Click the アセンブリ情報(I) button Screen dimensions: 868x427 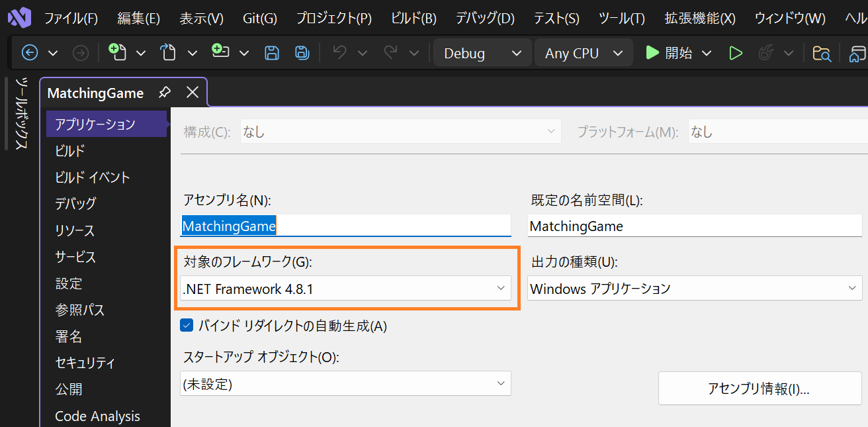[759, 389]
